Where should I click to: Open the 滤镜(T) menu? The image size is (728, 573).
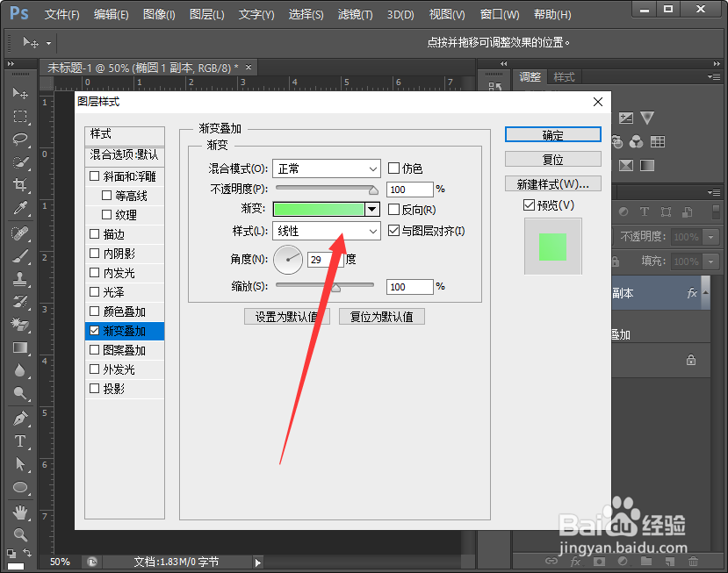355,14
